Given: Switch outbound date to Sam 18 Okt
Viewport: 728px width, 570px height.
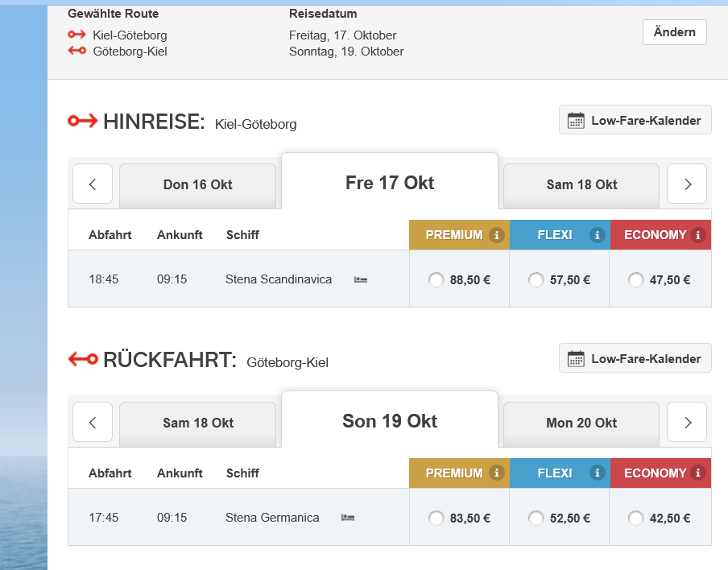Looking at the screenshot, I should 581,185.
